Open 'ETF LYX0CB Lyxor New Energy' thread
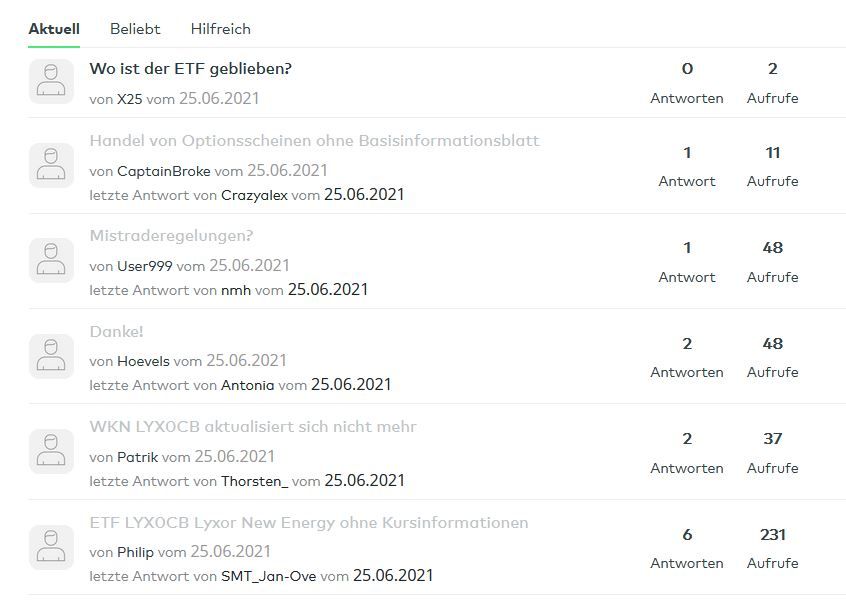 [x=308, y=523]
